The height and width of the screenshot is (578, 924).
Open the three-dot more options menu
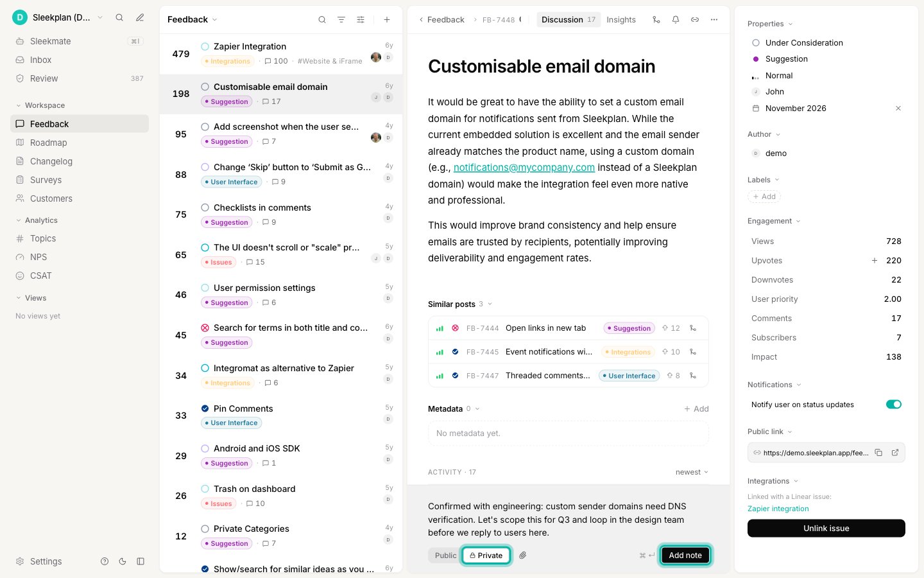click(x=714, y=20)
